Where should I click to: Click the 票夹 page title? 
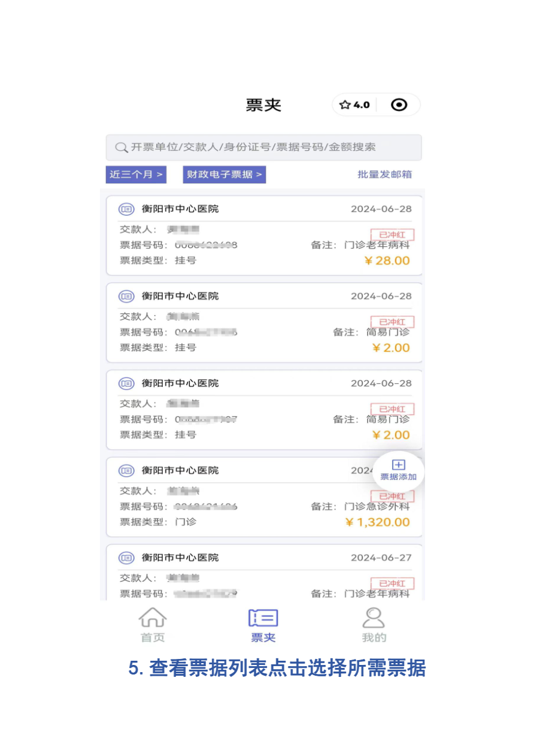pos(263,105)
